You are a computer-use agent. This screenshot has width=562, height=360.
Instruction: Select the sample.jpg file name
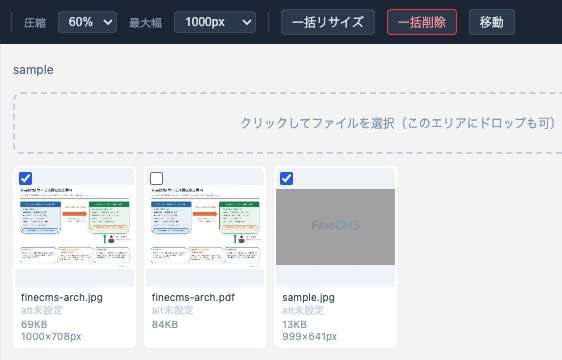click(309, 297)
